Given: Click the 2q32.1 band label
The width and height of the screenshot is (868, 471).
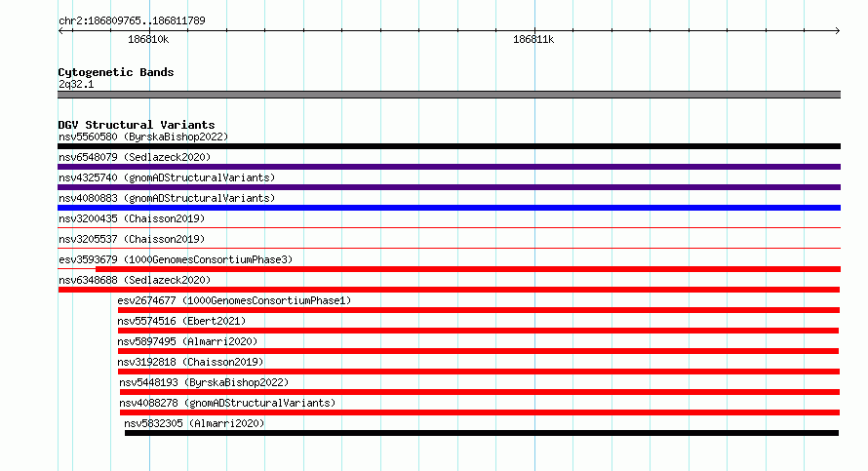Looking at the screenshot, I should pos(76,84).
